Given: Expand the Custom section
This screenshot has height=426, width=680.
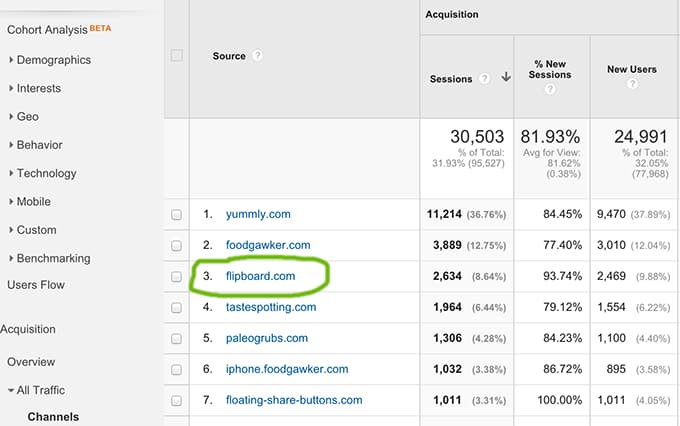Looking at the screenshot, I should point(32,230).
